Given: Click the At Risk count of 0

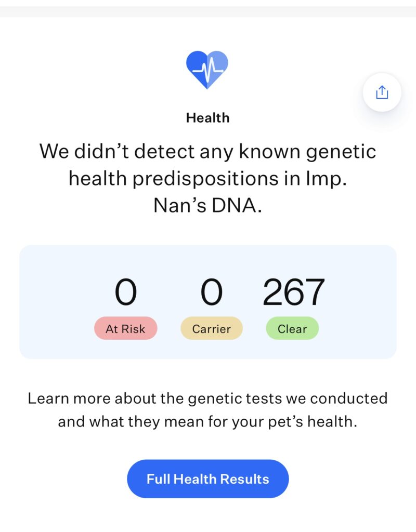Looking at the screenshot, I should point(125,292).
